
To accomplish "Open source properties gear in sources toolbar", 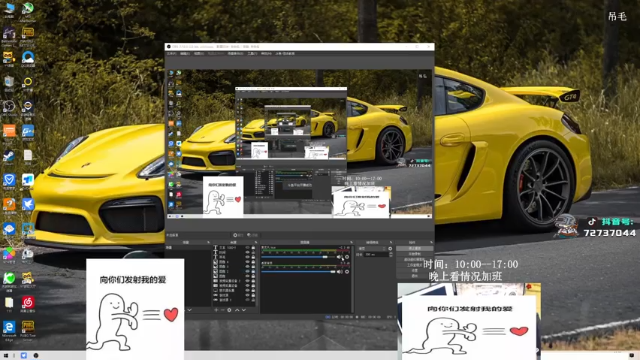I will (229, 310).
